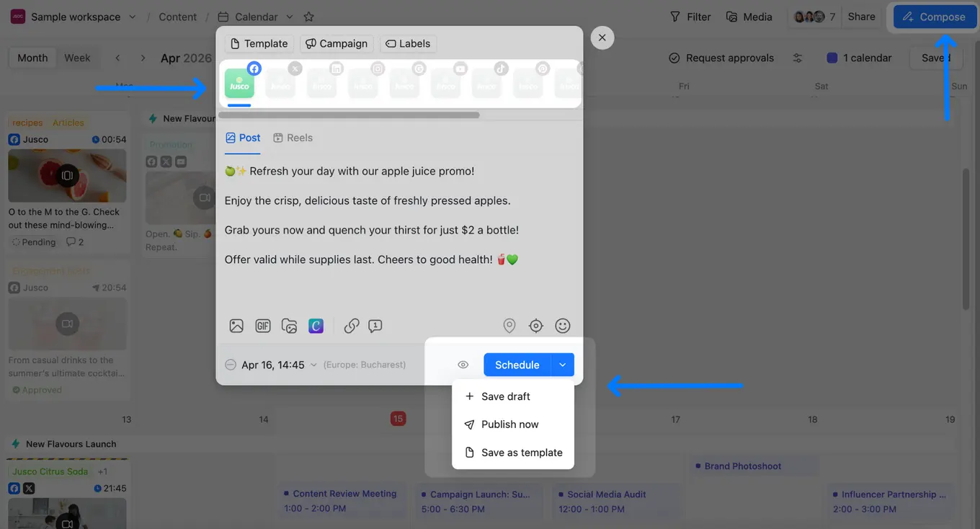
Task: Expand the Schedule button dropdown arrow
Action: click(563, 365)
